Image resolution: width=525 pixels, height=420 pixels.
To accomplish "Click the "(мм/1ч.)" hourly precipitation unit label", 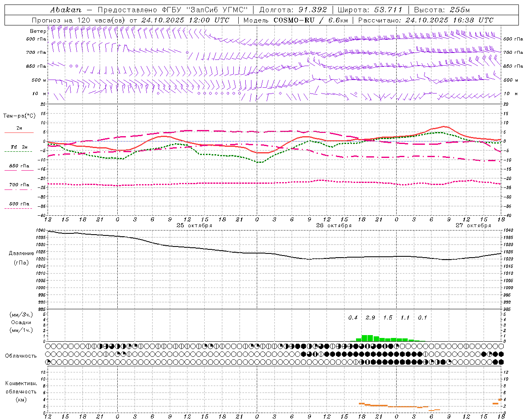I will click(x=21, y=330).
